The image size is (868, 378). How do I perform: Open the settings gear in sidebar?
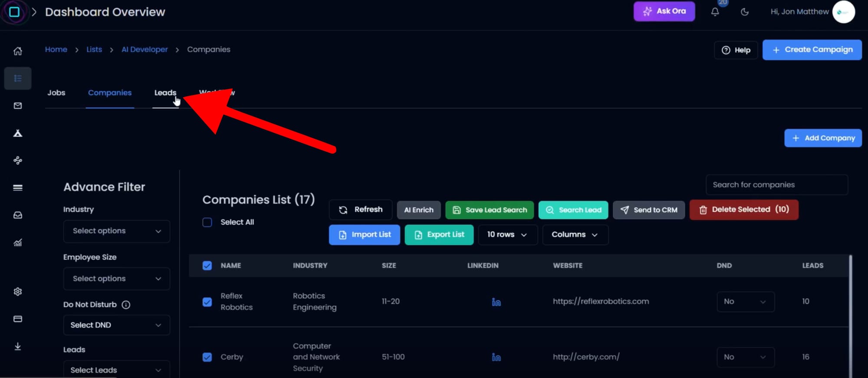[18, 292]
